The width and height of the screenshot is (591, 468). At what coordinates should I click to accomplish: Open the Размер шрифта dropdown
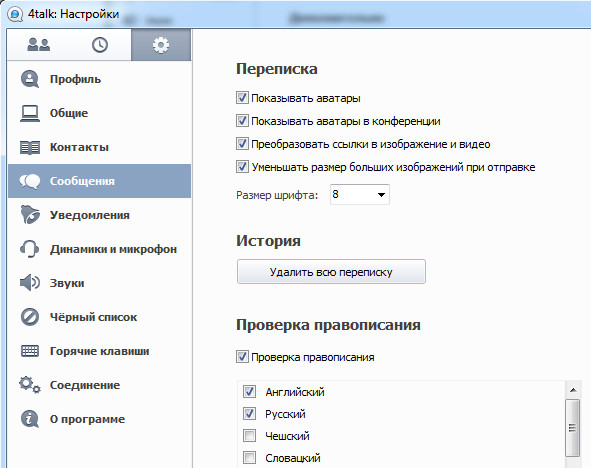[360, 194]
